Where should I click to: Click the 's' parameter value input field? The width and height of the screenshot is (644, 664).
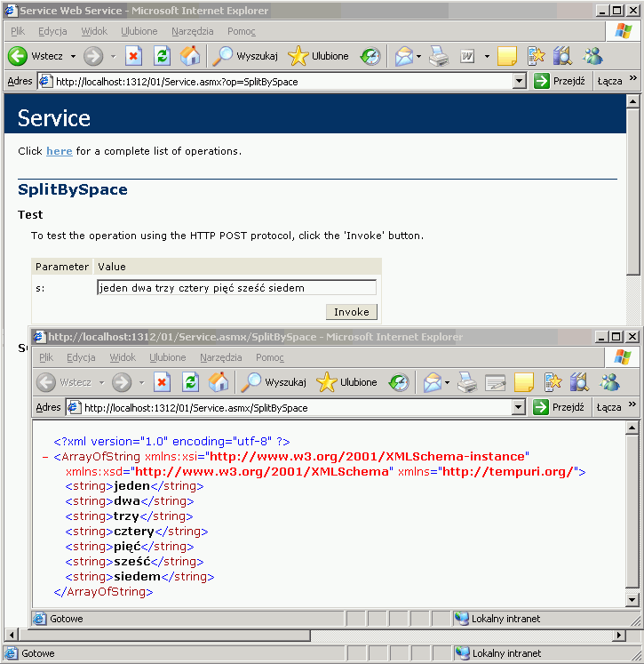tap(236, 288)
